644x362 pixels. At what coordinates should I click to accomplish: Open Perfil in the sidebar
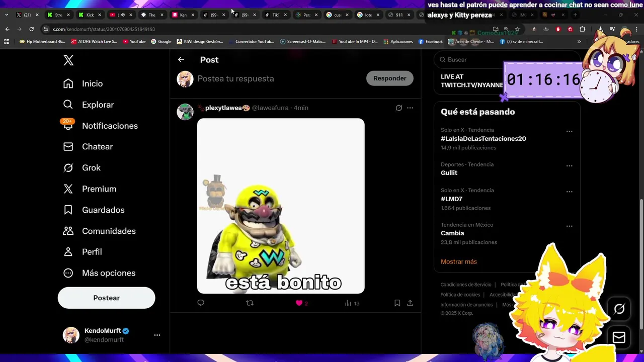click(x=83, y=252)
